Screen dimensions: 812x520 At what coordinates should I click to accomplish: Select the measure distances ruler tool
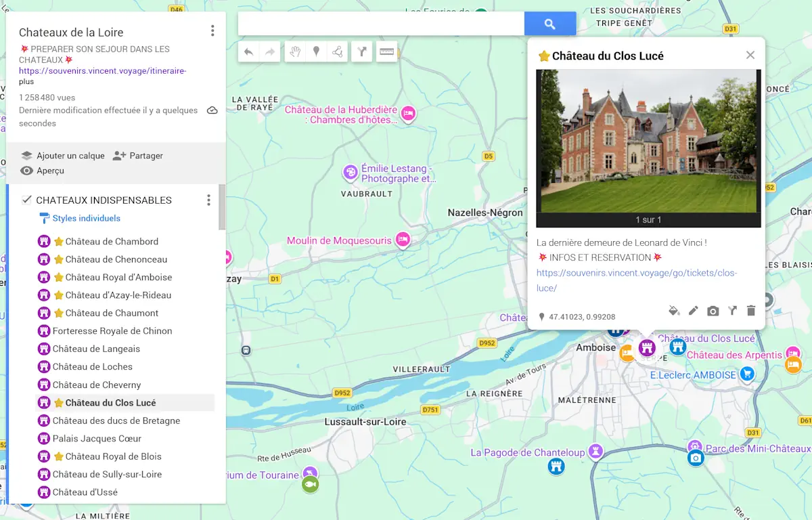coord(386,51)
